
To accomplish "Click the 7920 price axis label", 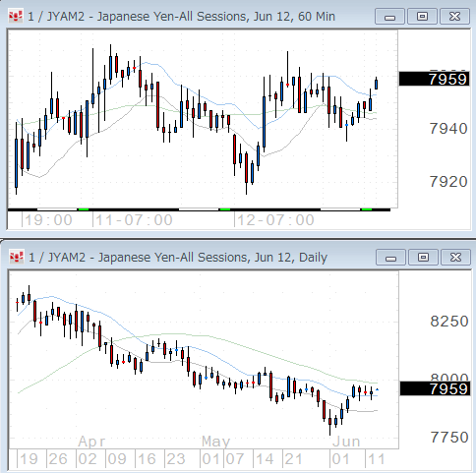I will [448, 182].
